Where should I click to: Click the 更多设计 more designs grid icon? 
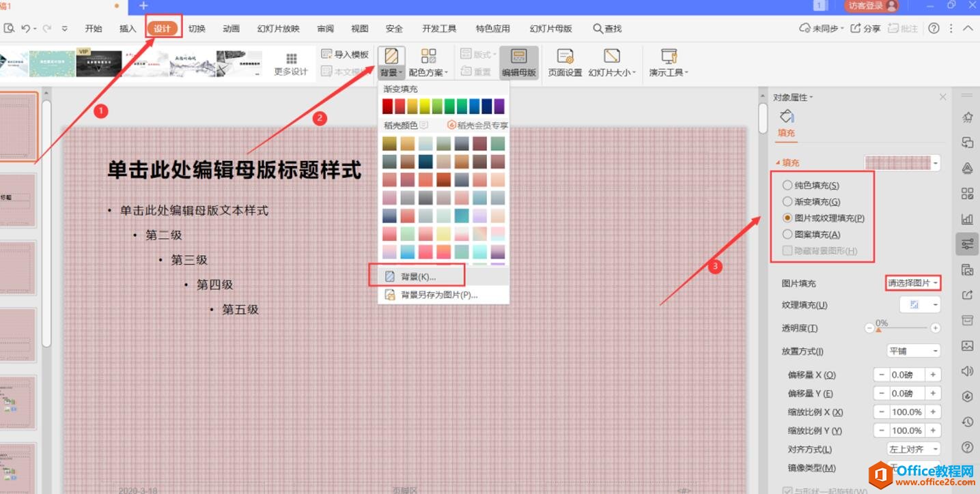click(292, 59)
